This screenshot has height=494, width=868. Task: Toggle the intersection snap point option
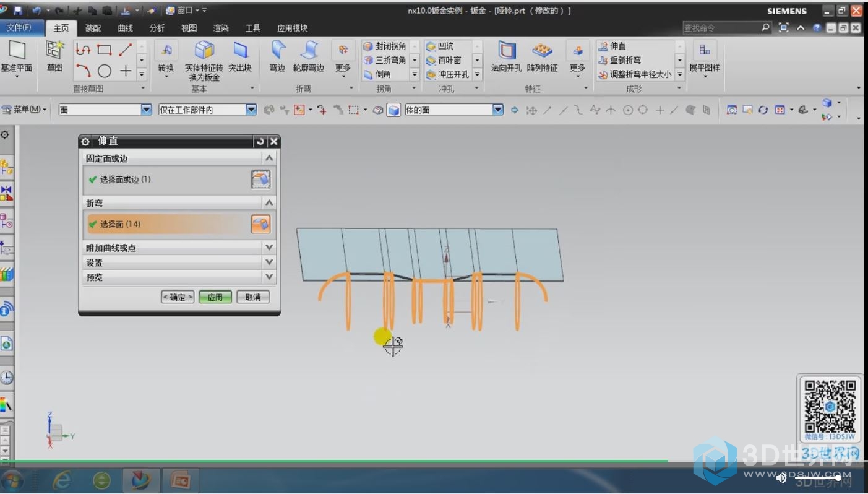(x=611, y=110)
